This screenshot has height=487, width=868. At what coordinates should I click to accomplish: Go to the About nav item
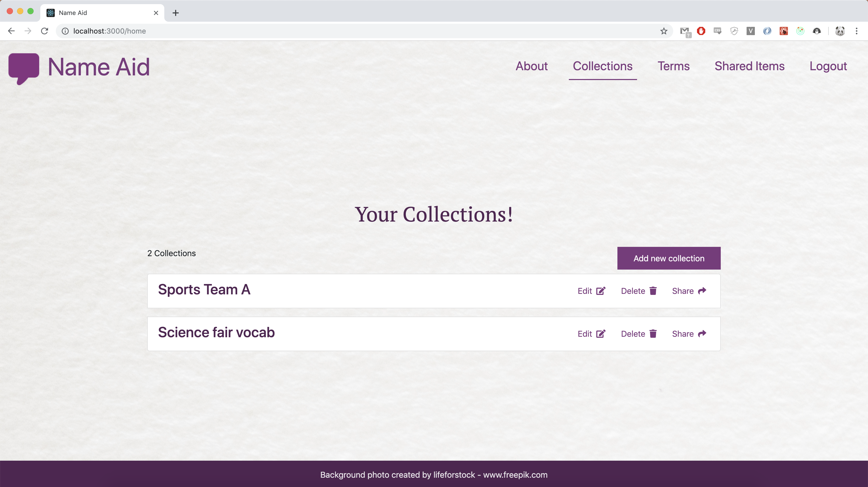coord(531,66)
